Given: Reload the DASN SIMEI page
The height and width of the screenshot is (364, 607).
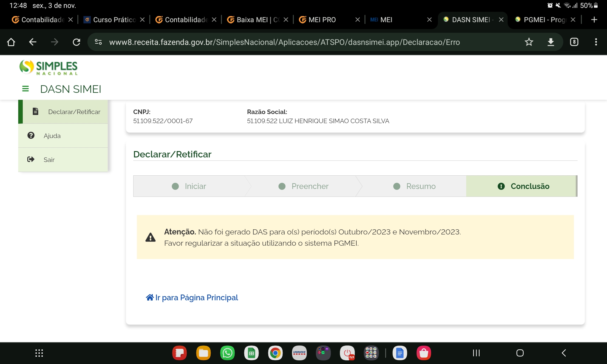Looking at the screenshot, I should (76, 42).
